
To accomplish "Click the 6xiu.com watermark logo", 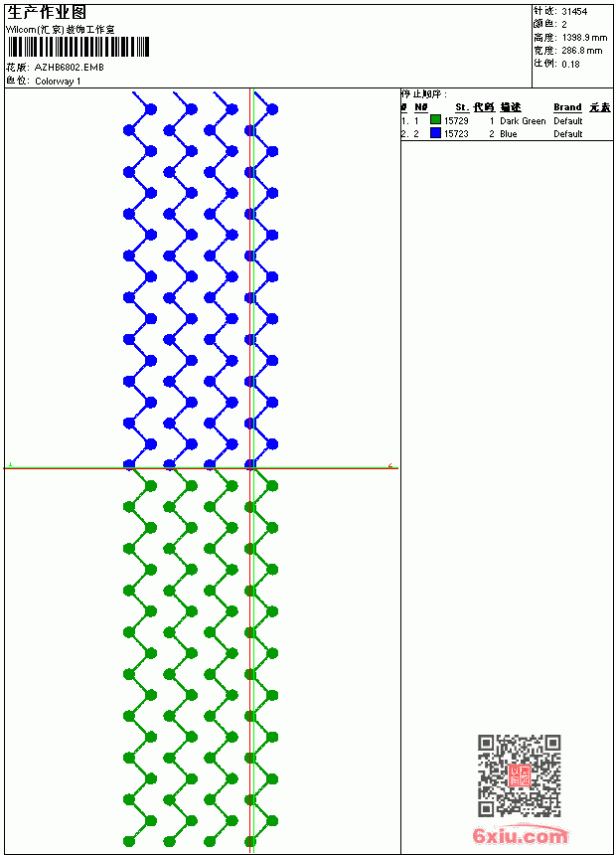I will (521, 835).
